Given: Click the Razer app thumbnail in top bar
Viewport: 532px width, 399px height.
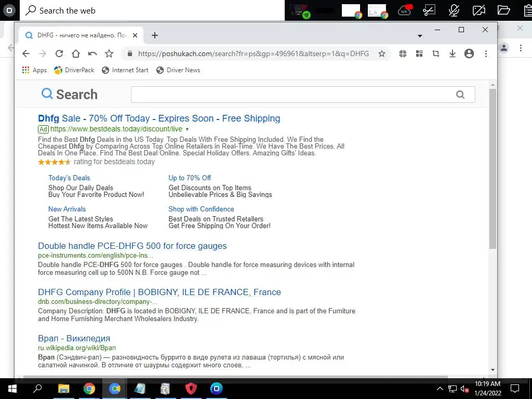Looking at the screenshot, I should (x=300, y=10).
